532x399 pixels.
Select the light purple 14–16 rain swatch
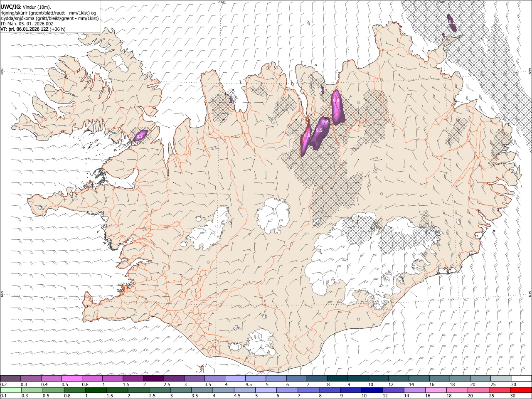[415, 390]
